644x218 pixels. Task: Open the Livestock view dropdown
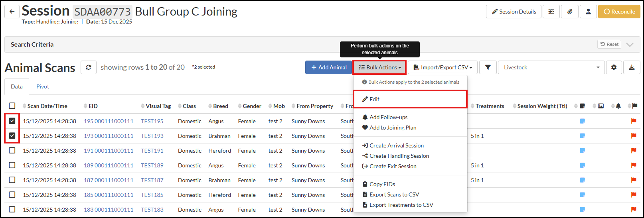click(x=551, y=67)
